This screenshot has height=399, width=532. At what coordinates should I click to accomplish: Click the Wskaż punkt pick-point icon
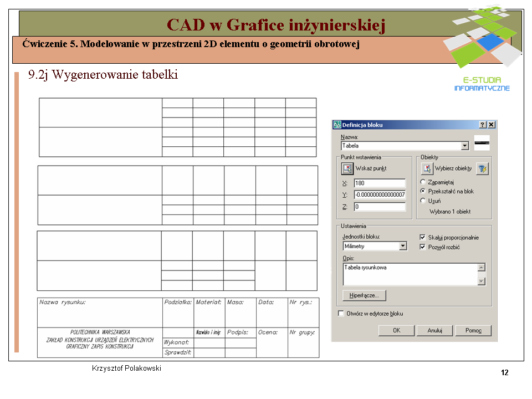tap(347, 168)
